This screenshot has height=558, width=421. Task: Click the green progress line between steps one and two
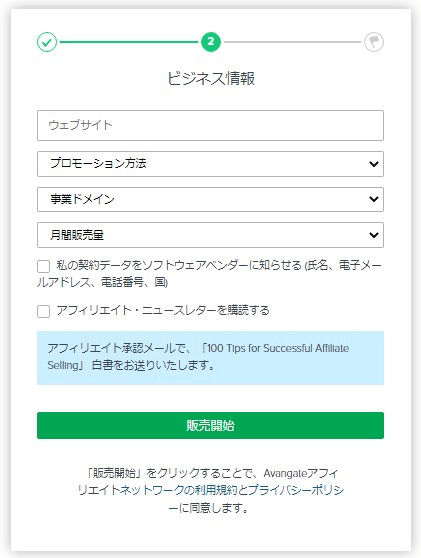click(129, 42)
